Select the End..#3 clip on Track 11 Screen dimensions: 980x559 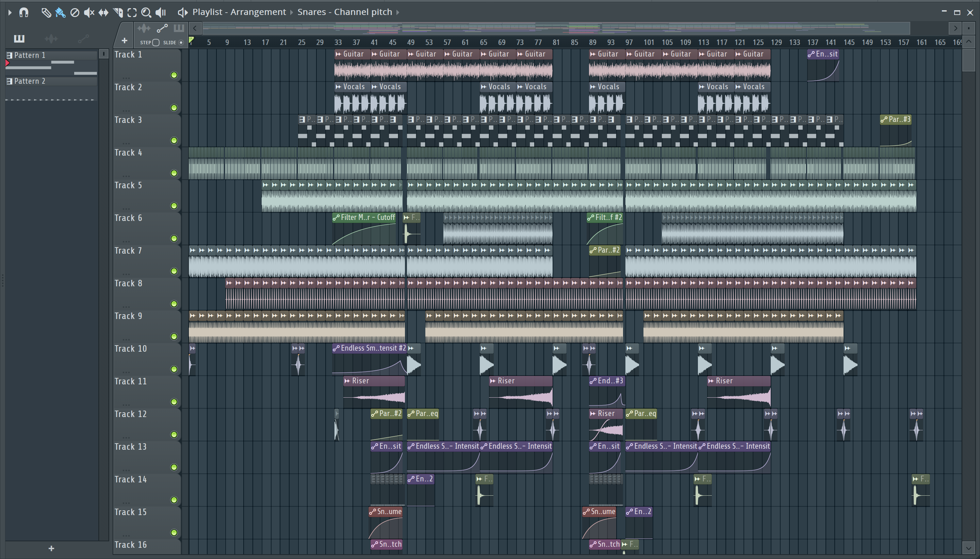tap(607, 393)
